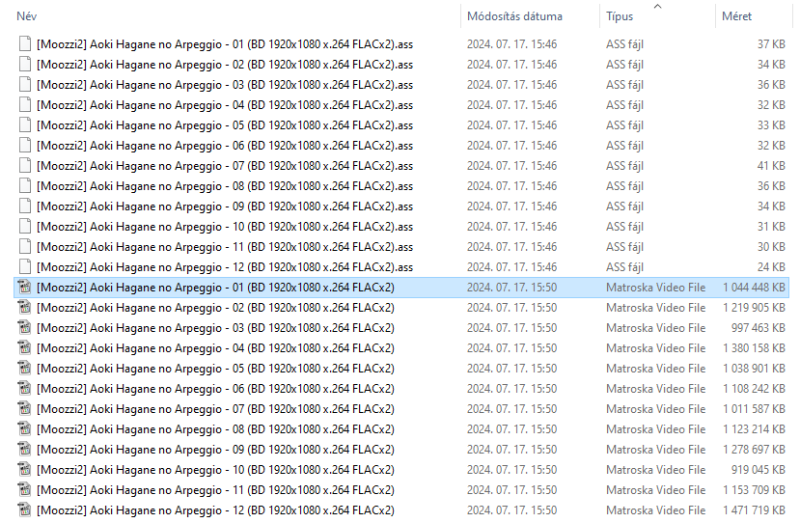Click the sort arrow above Típus column

click(x=658, y=6)
